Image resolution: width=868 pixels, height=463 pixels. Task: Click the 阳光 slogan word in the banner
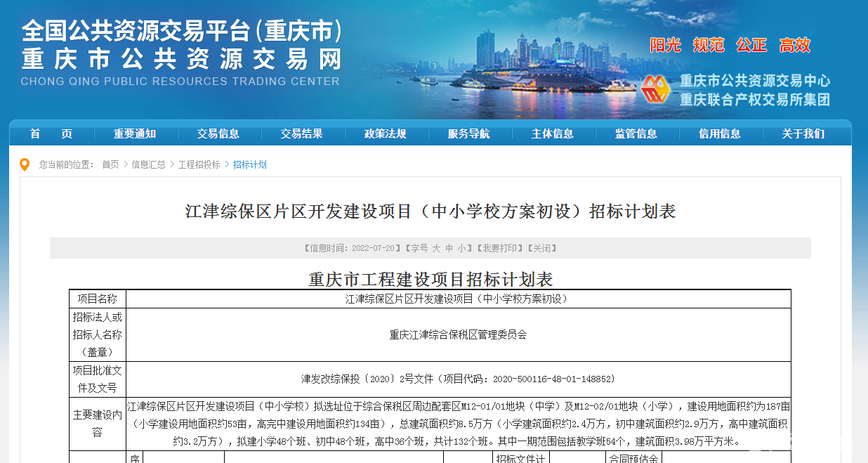tap(665, 45)
